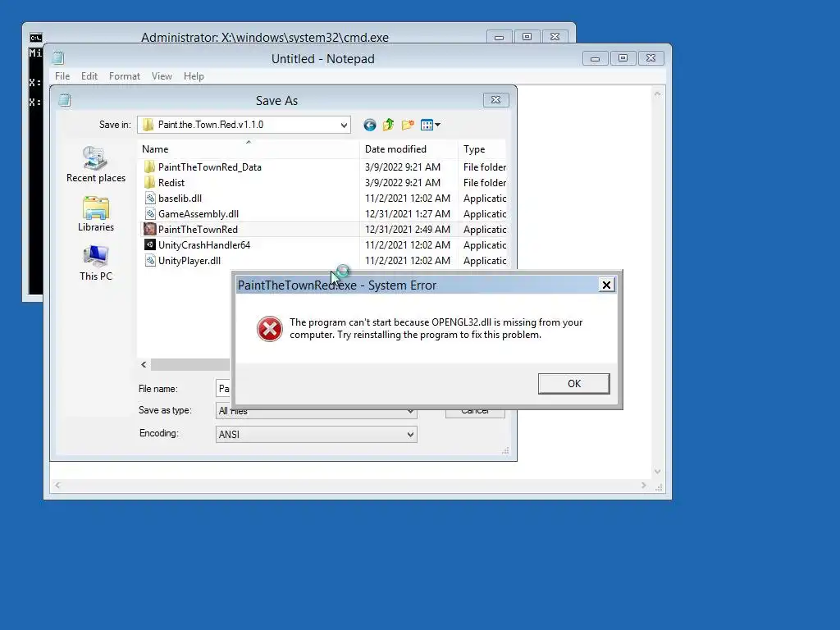Select the baselib.dll file icon
840x630 pixels.
(150, 199)
